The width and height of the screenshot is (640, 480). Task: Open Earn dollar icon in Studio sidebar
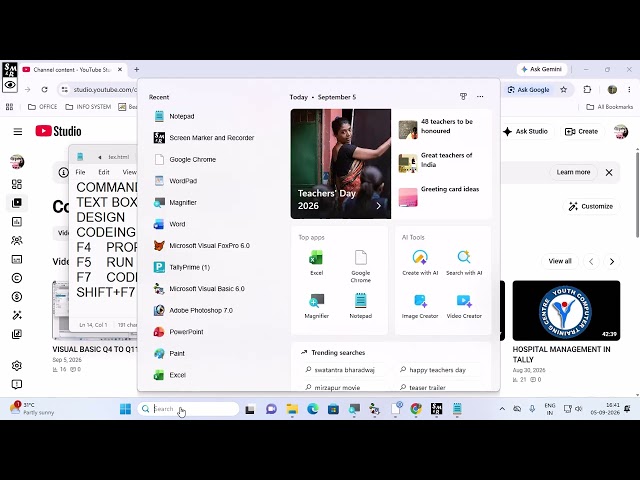pos(17,297)
